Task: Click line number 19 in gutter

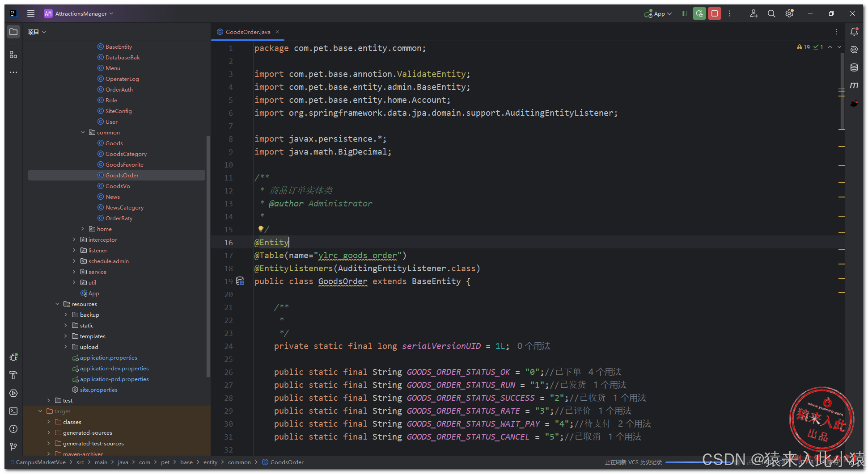Action: (x=229, y=281)
